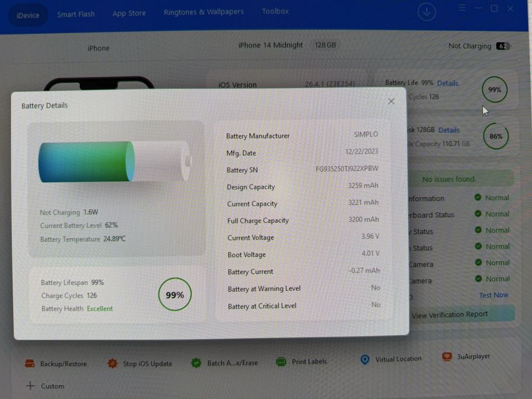Screen dimensions: 532x399
Task: Click Not Charging status at top
Action: tap(470, 46)
